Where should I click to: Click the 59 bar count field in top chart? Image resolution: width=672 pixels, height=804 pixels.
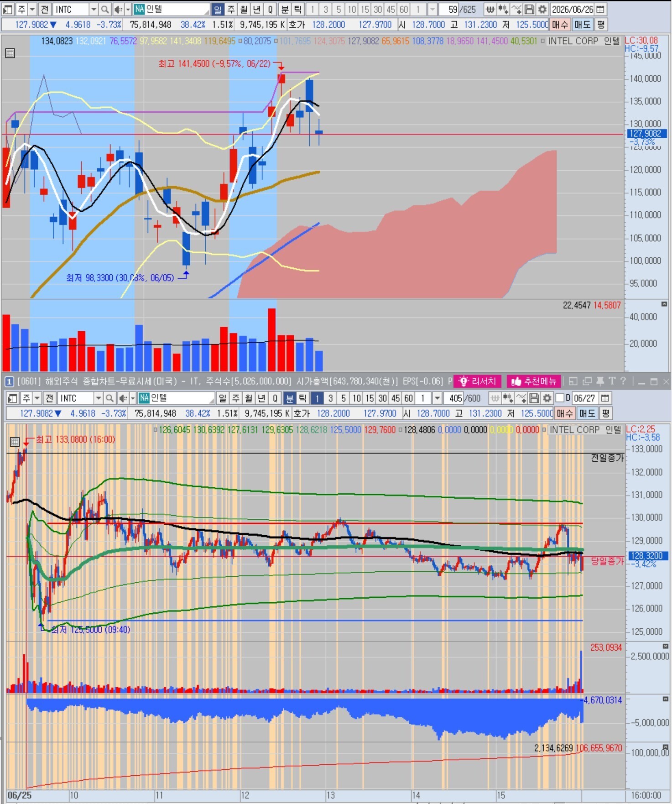[x=449, y=9]
